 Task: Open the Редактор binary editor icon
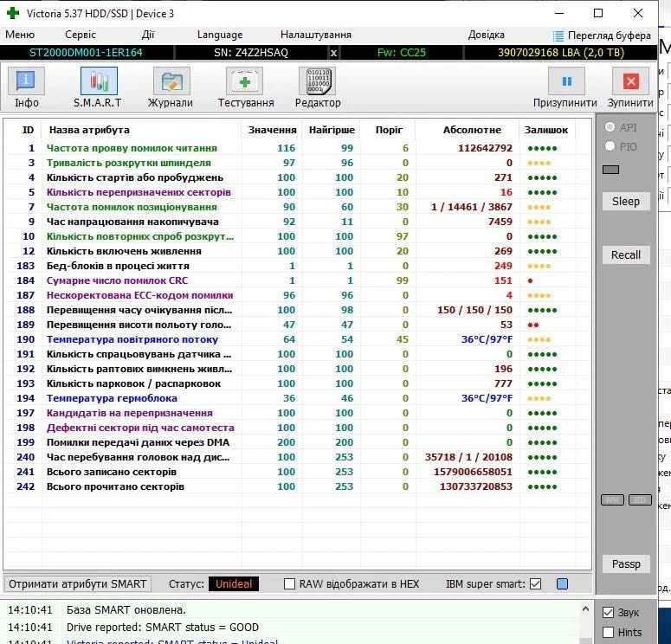point(319,81)
